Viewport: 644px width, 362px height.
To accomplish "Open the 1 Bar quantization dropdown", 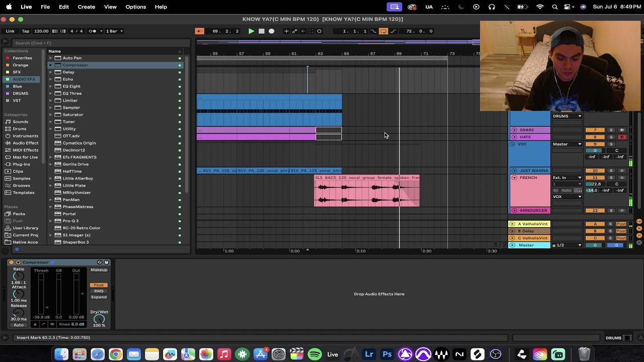I will pos(114,31).
